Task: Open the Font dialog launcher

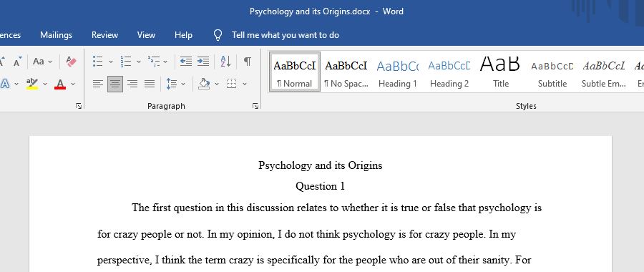Action: click(x=79, y=106)
